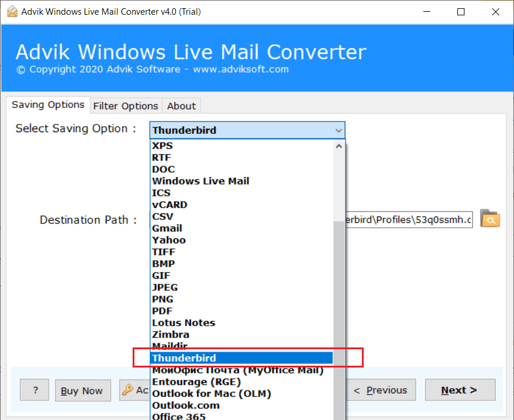Image resolution: width=514 pixels, height=420 pixels.
Task: Choose Lotus Notes from list
Action: [242, 323]
